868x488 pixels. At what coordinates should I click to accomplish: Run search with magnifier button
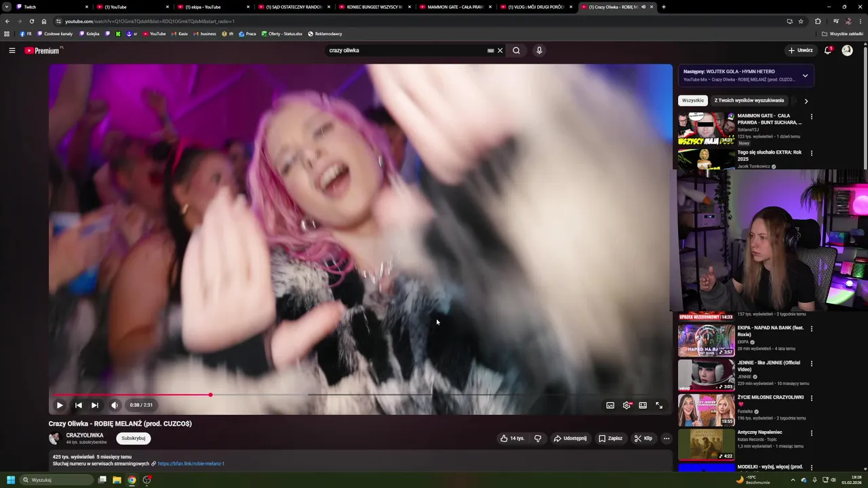coord(516,50)
